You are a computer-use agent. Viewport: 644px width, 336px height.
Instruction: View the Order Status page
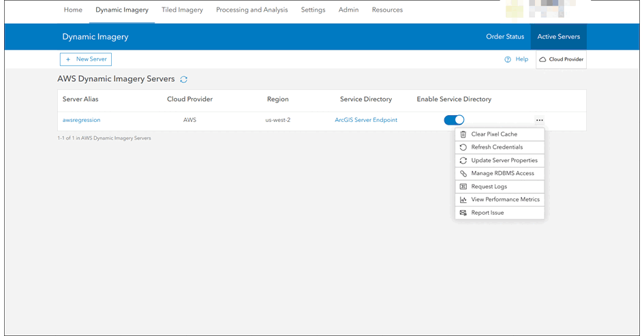(505, 37)
